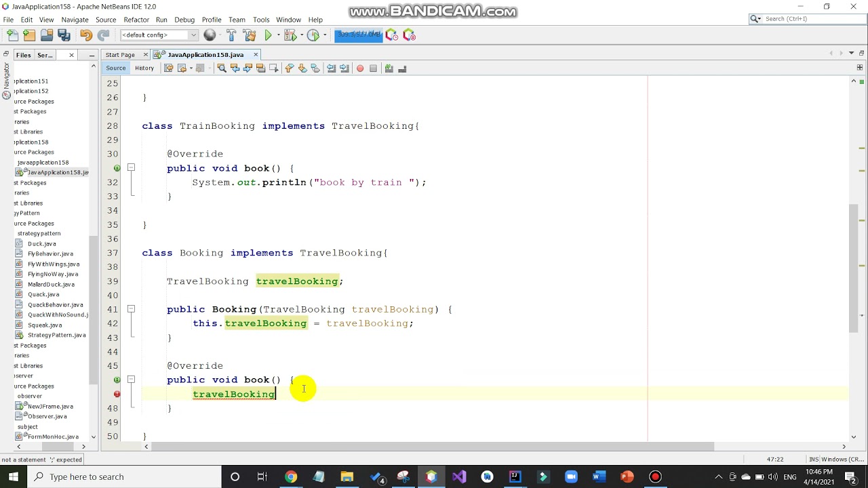Viewport: 868px width, 488px height.
Task: Click error marker on line 47 gutter
Action: click(117, 394)
